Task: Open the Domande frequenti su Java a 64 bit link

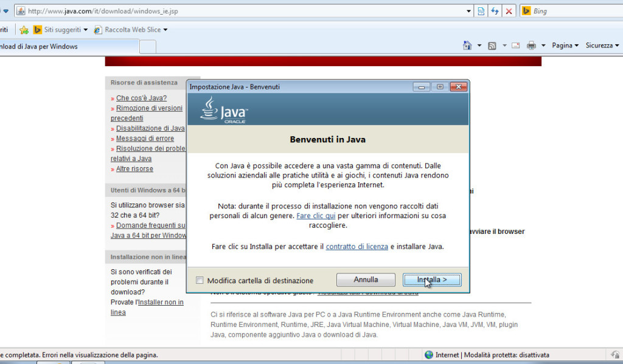Action: tap(148, 230)
